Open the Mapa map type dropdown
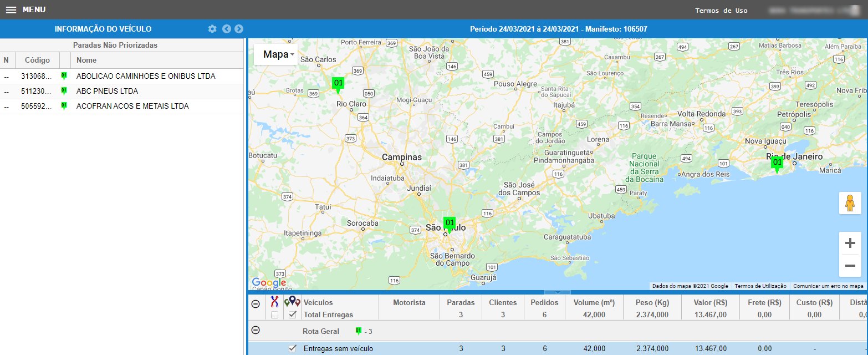The height and width of the screenshot is (355, 868). [276, 54]
